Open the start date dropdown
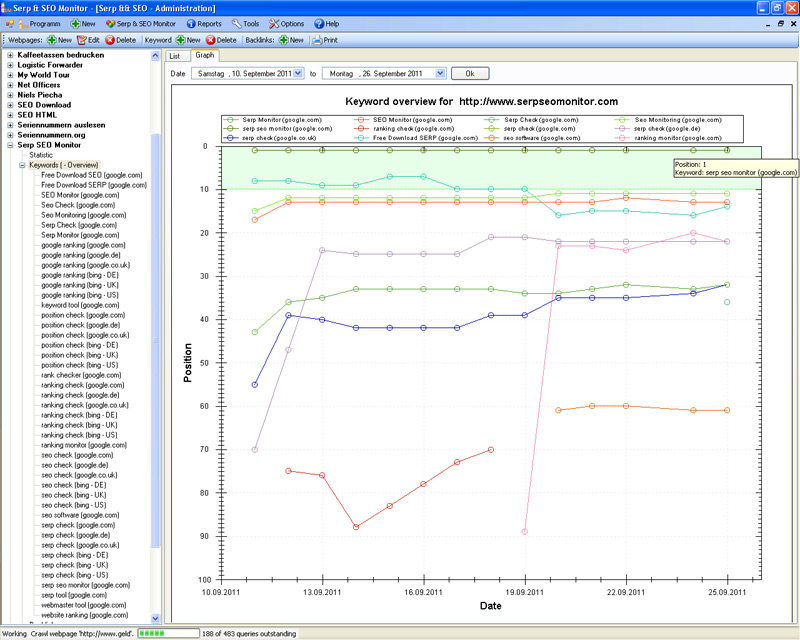This screenshot has width=800, height=640. pyautogui.click(x=298, y=73)
